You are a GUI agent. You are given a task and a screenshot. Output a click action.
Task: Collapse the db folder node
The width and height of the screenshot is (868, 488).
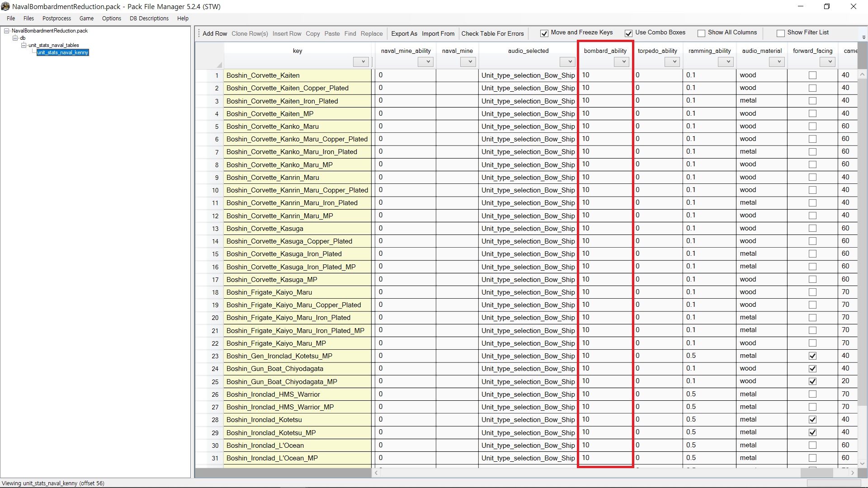point(15,38)
